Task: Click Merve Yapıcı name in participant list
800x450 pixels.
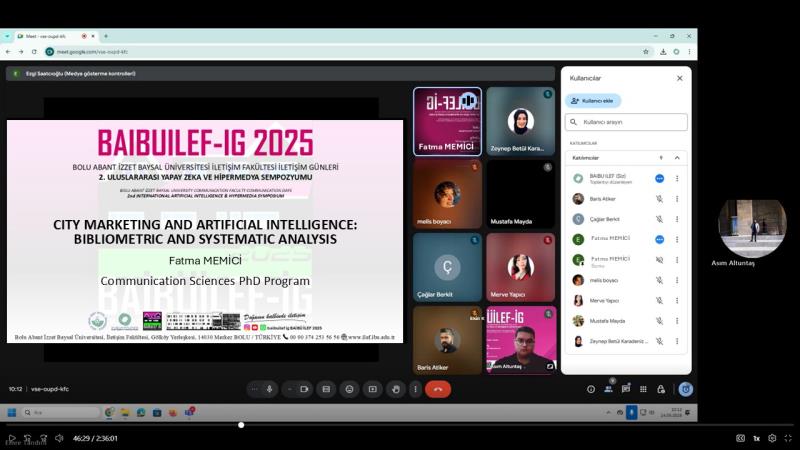Action: [x=604, y=301]
